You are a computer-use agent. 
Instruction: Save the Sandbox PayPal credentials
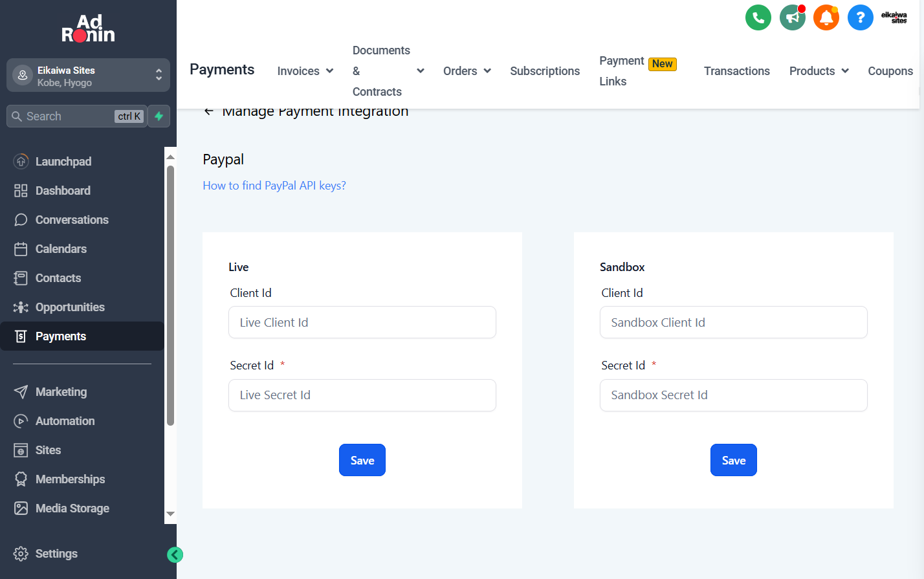tap(734, 460)
